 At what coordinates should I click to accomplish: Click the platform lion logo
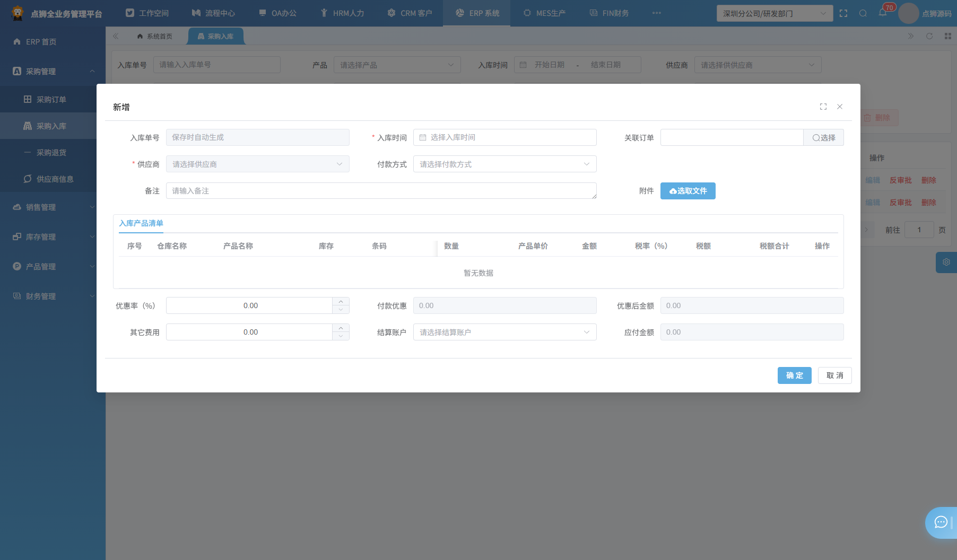[18, 13]
